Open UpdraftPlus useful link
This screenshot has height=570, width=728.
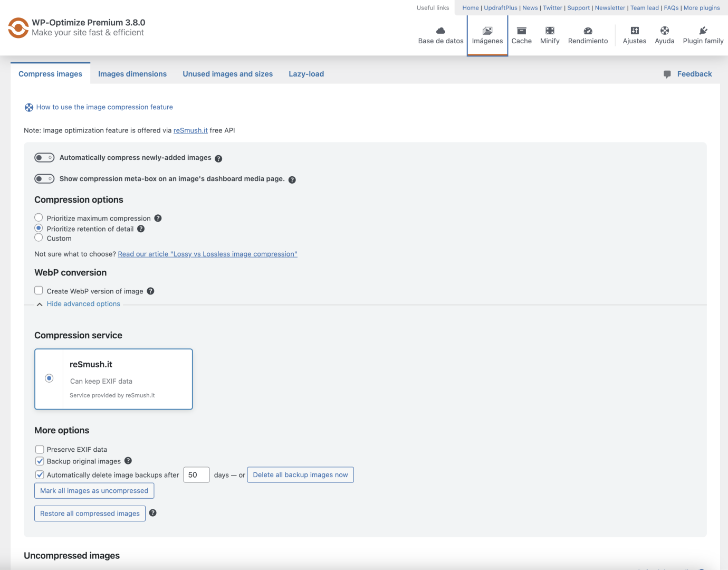tap(501, 8)
